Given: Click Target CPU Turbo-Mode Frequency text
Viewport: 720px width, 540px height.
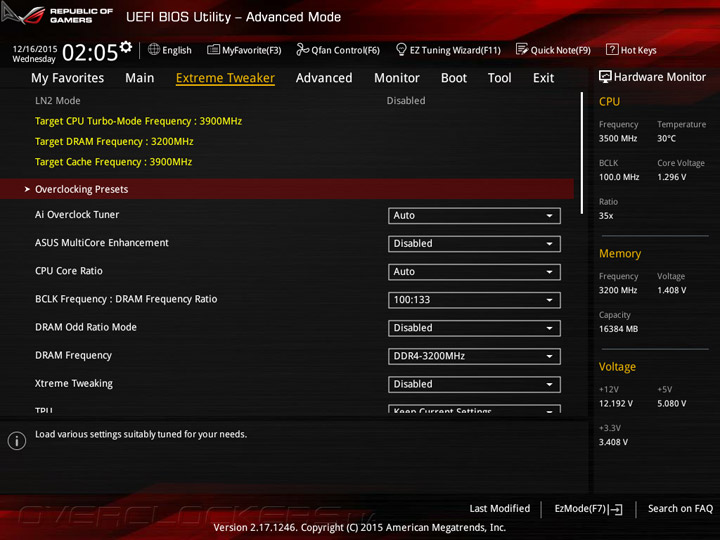Looking at the screenshot, I should (x=138, y=121).
